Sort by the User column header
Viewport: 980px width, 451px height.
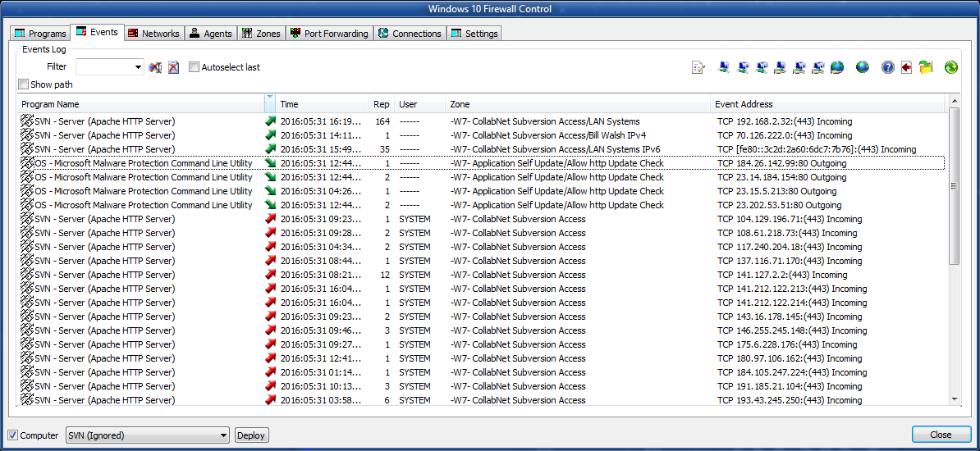pyautogui.click(x=419, y=104)
